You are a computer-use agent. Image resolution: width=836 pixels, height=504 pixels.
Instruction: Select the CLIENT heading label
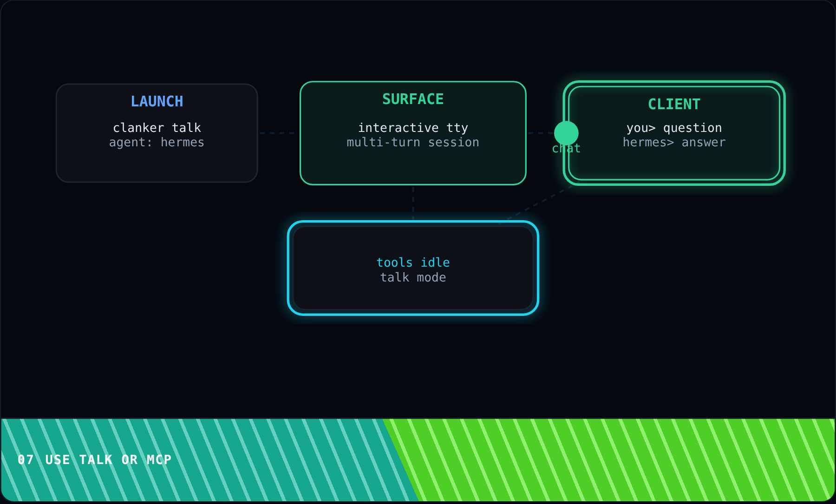pos(674,105)
